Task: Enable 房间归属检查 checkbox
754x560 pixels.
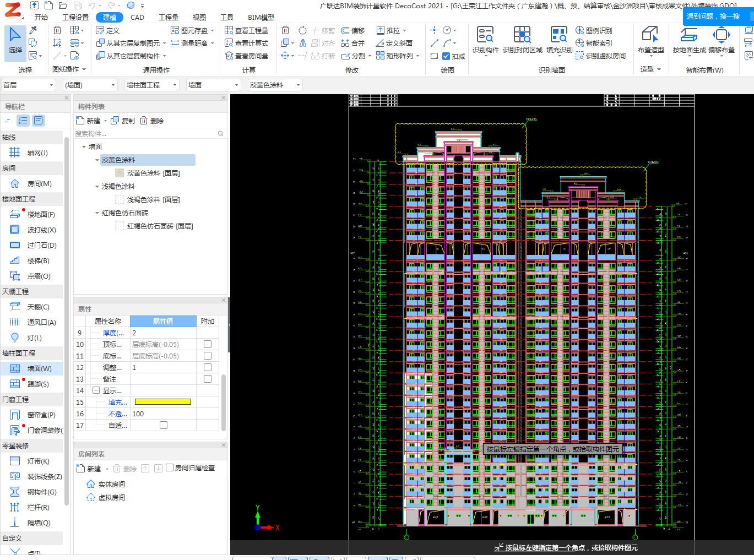Action: pyautogui.click(x=170, y=467)
